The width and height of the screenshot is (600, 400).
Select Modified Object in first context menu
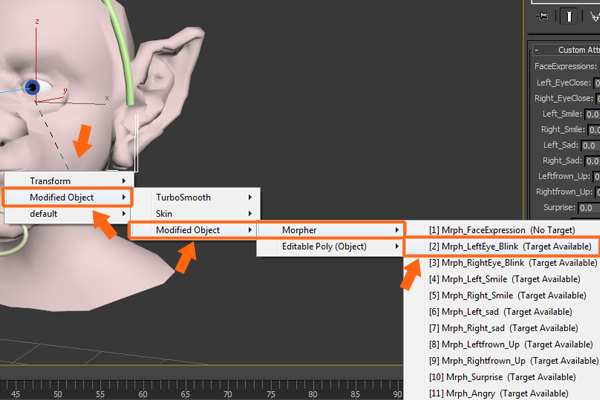tap(68, 197)
